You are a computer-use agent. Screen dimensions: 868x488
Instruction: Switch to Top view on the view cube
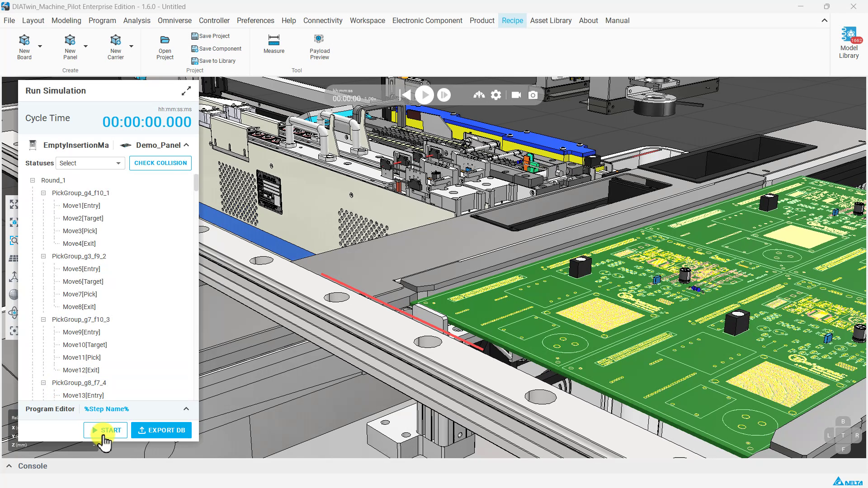click(843, 436)
